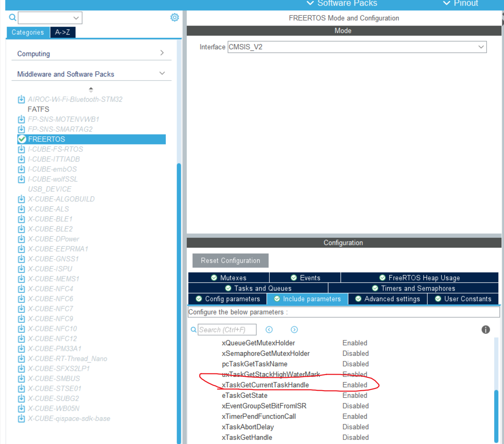Click Enabled value of xQueueGetMutexHolder

click(355, 343)
